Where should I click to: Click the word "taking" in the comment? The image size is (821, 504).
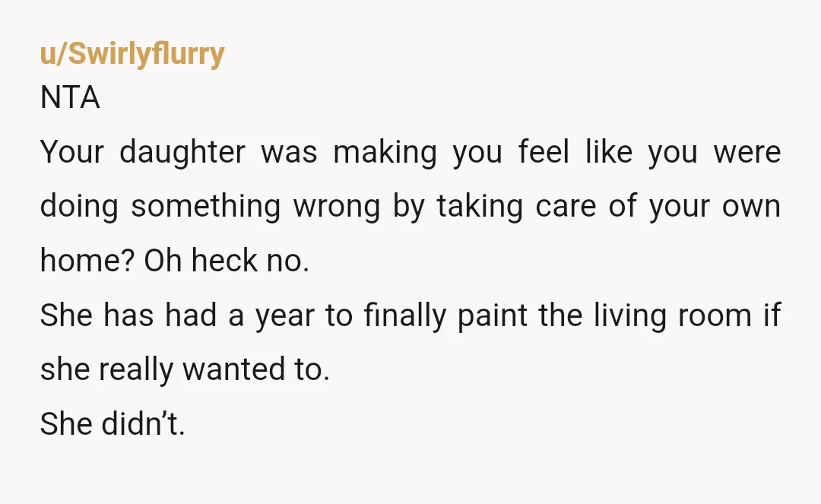point(480,207)
